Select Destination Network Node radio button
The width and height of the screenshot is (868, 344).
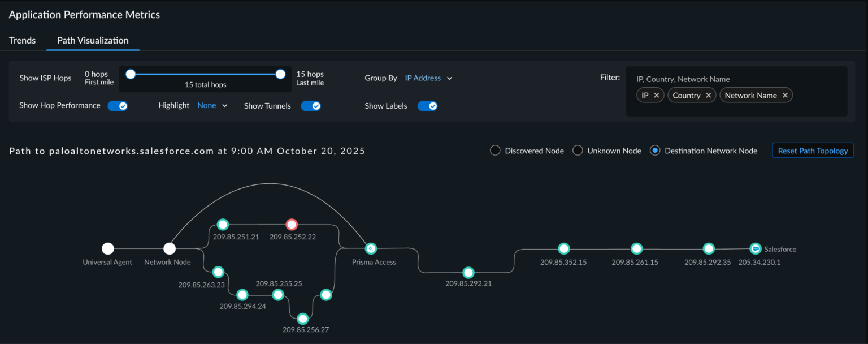click(655, 150)
